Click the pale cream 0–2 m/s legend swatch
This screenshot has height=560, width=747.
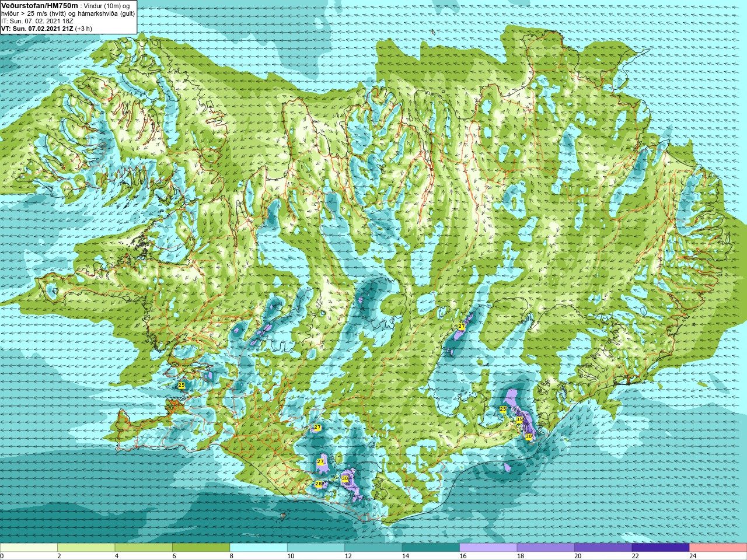(29, 548)
